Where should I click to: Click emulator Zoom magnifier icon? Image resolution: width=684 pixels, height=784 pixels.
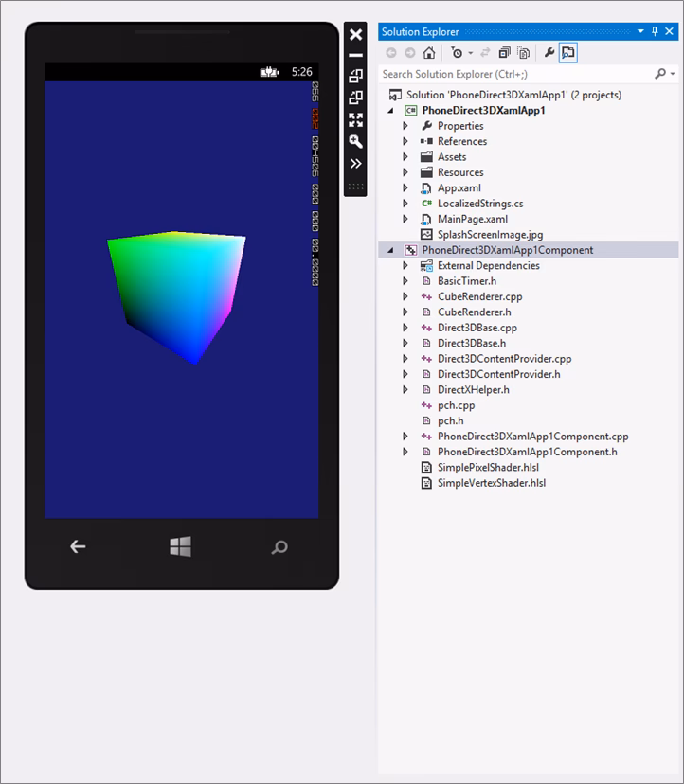pyautogui.click(x=356, y=141)
